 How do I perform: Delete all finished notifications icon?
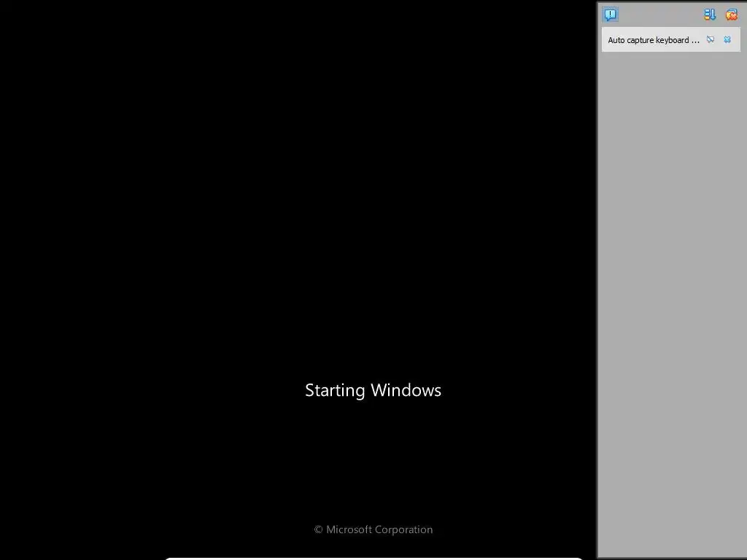[731, 15]
